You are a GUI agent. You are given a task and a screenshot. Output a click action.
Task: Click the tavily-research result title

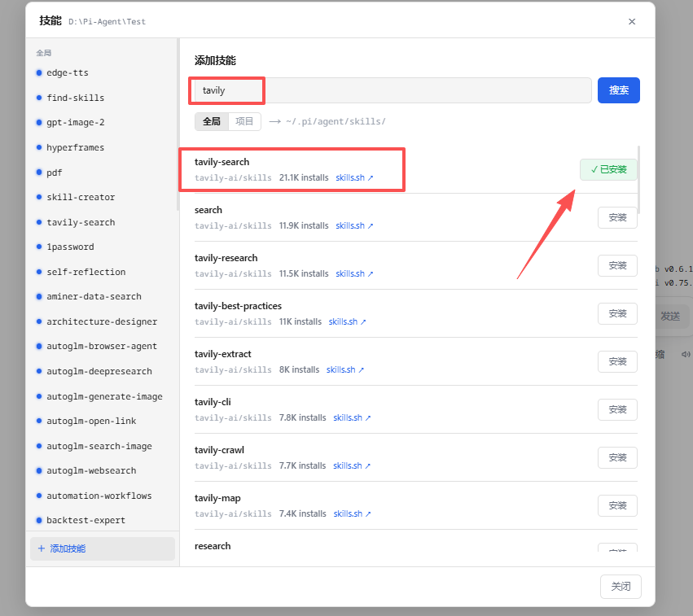click(226, 258)
